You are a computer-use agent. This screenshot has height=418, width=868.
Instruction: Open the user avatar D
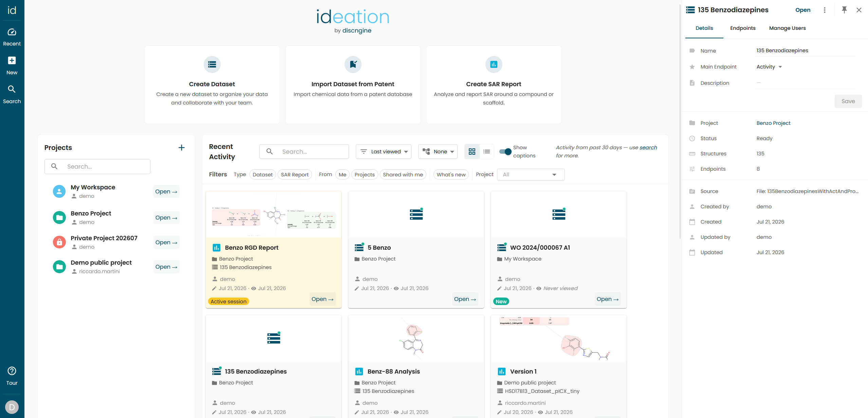(x=12, y=407)
